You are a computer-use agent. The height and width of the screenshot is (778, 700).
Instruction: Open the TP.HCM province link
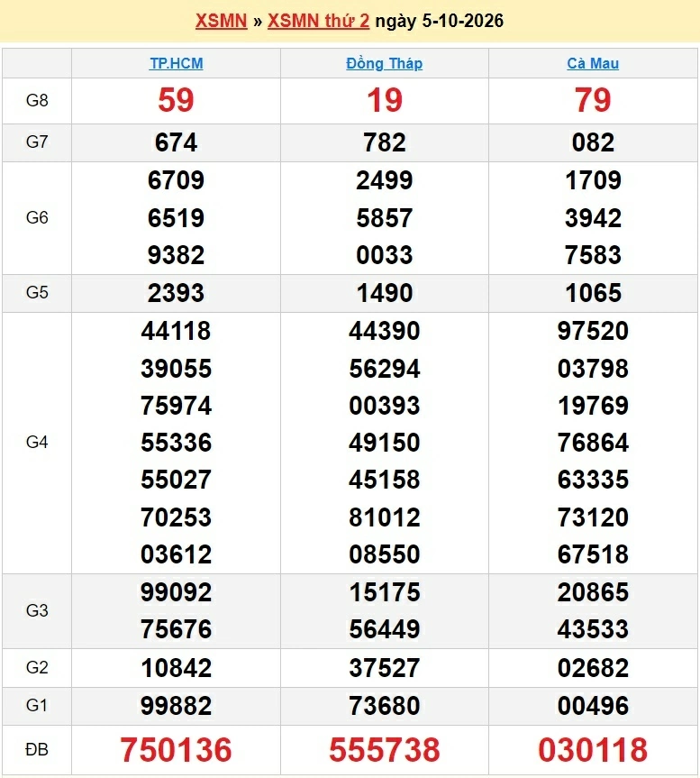click(176, 63)
